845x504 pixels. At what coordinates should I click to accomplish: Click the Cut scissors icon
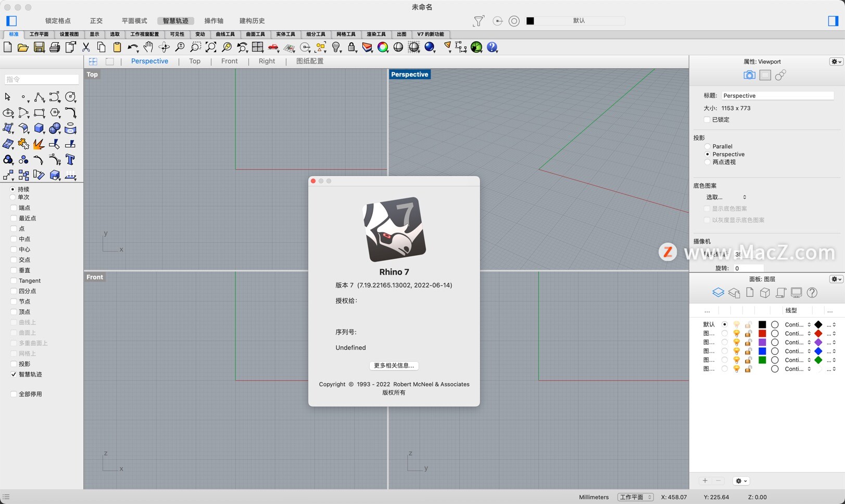86,47
